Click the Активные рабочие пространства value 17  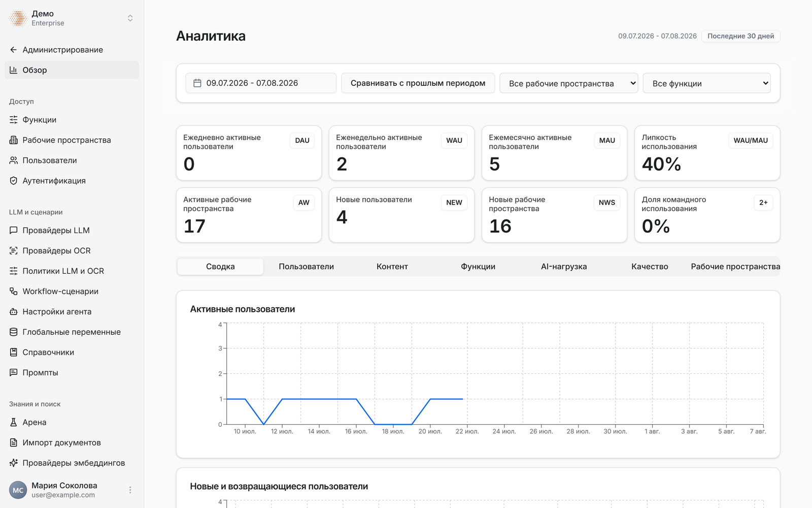coord(194,226)
